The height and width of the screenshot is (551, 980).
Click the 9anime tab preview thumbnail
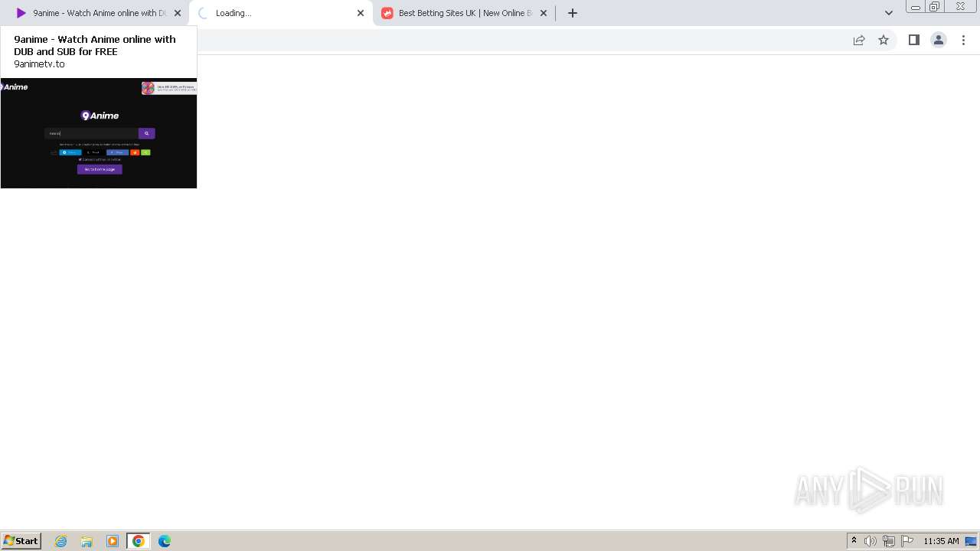coord(99,133)
